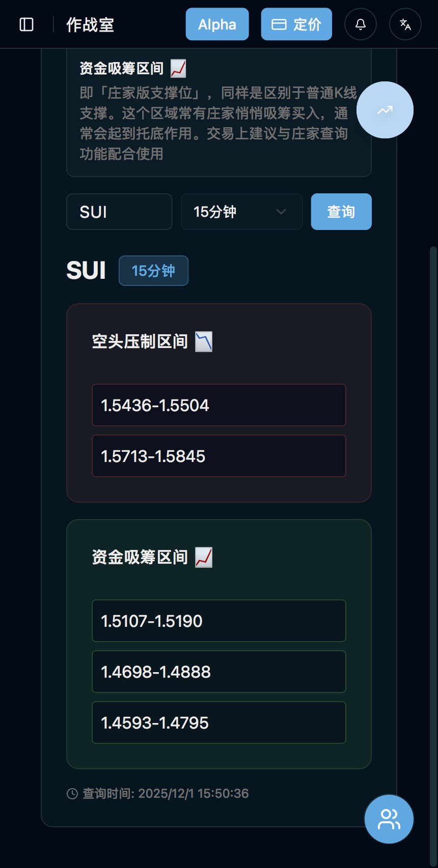The width and height of the screenshot is (438, 868).
Task: Click the chevron arrow in the timeframe selector
Action: (x=281, y=212)
